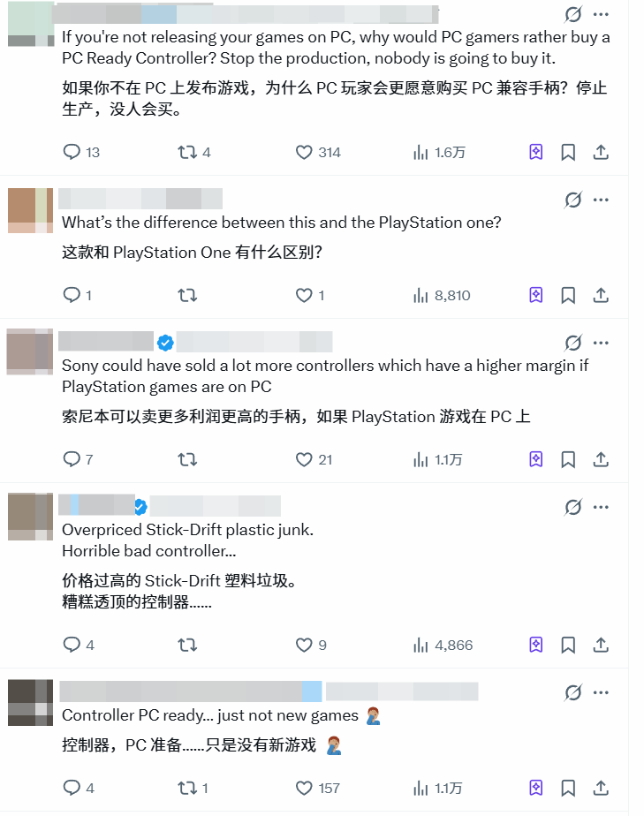Share the "Sony could have sold" tweet

(601, 459)
